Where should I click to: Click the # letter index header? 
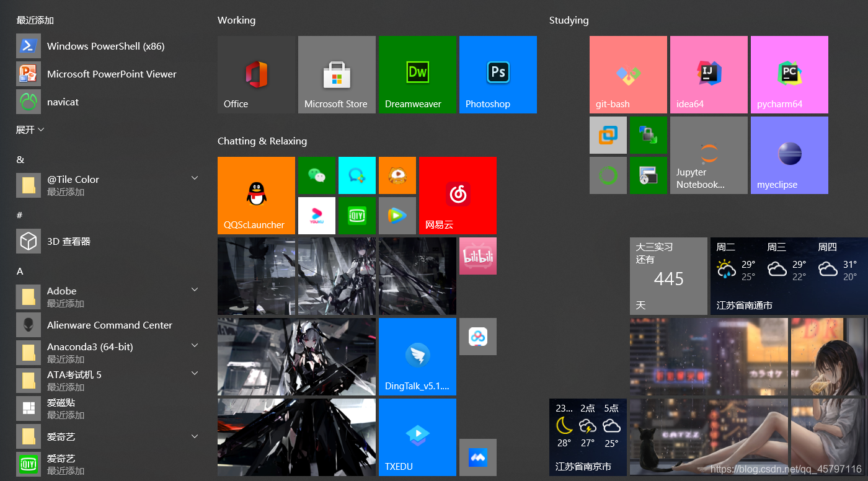coord(20,215)
